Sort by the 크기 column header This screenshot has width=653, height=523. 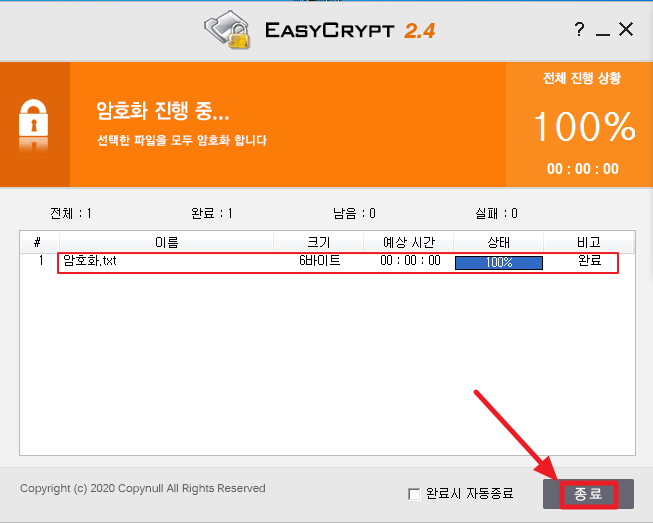pos(319,242)
